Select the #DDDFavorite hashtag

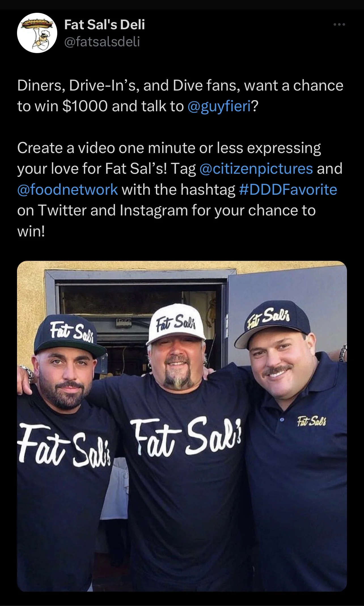click(x=288, y=189)
